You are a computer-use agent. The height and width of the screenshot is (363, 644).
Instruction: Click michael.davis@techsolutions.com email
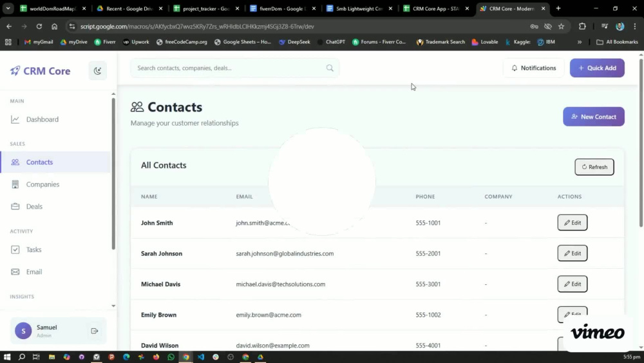coord(281,284)
